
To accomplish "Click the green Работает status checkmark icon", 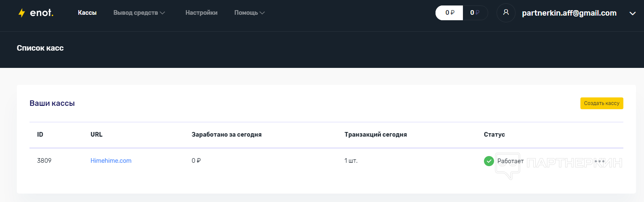I will point(489,161).
